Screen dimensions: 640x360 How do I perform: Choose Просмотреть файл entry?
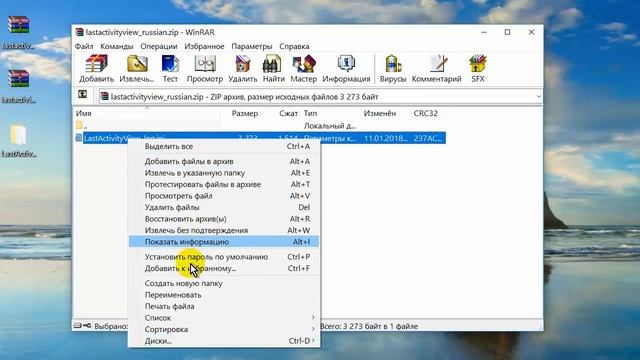[224, 196]
